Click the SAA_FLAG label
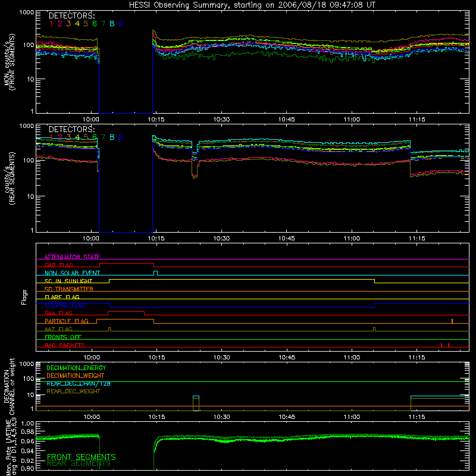 click(58, 313)
